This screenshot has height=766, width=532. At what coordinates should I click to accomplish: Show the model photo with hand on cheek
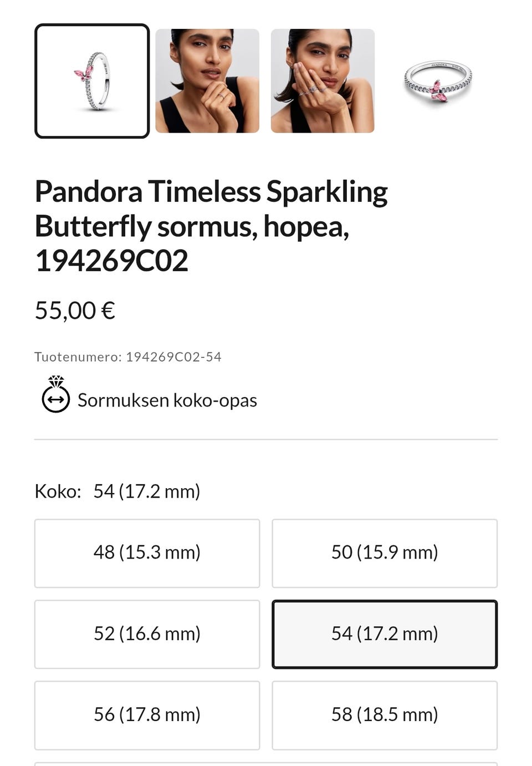coord(323,81)
